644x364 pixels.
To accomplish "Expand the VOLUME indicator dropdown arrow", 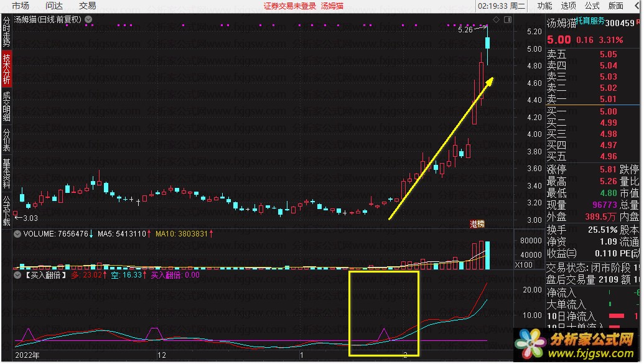I will click(17, 234).
